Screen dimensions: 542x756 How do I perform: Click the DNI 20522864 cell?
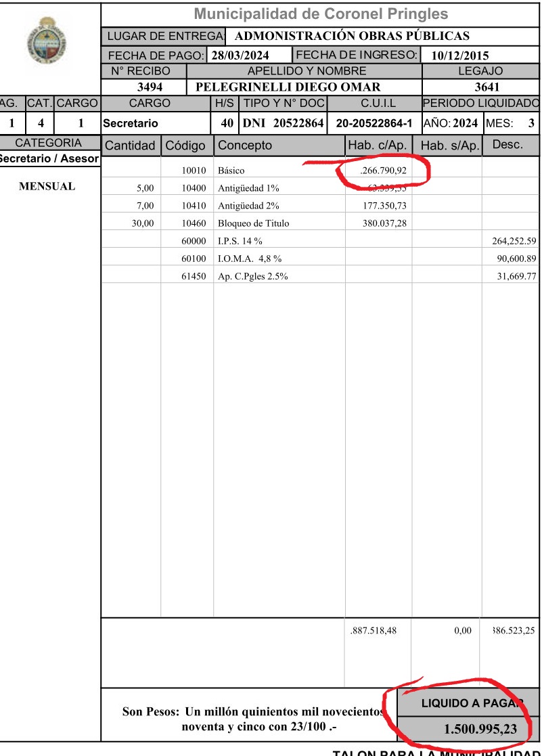(284, 123)
